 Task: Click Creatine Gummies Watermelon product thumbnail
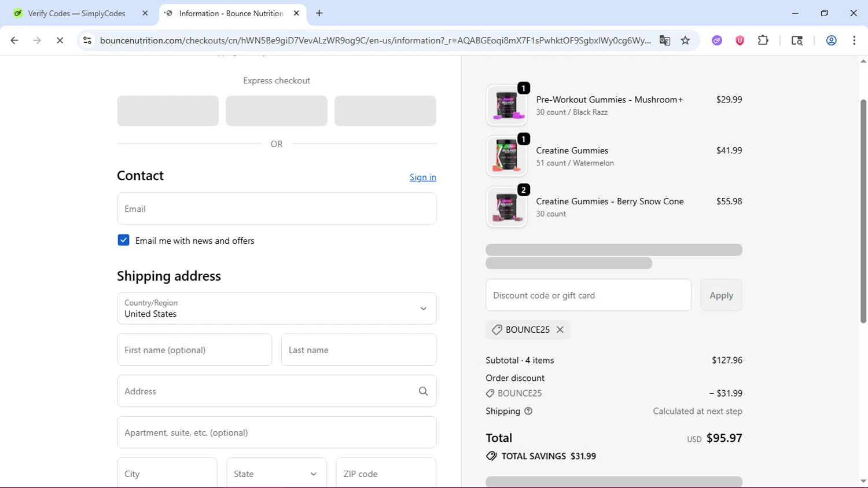coord(506,156)
